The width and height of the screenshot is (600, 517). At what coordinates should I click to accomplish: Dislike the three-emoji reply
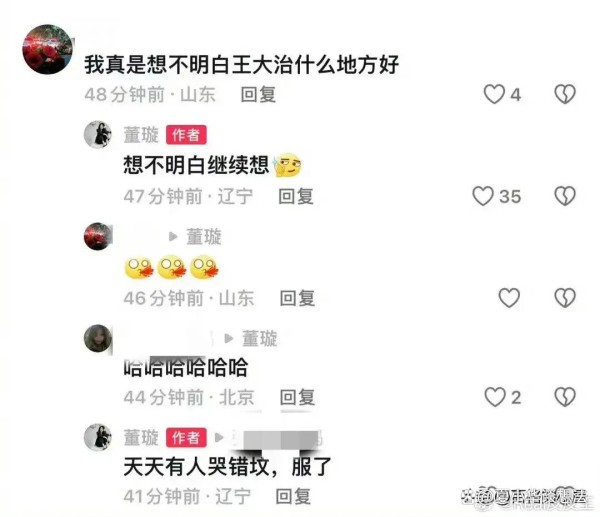[565, 298]
